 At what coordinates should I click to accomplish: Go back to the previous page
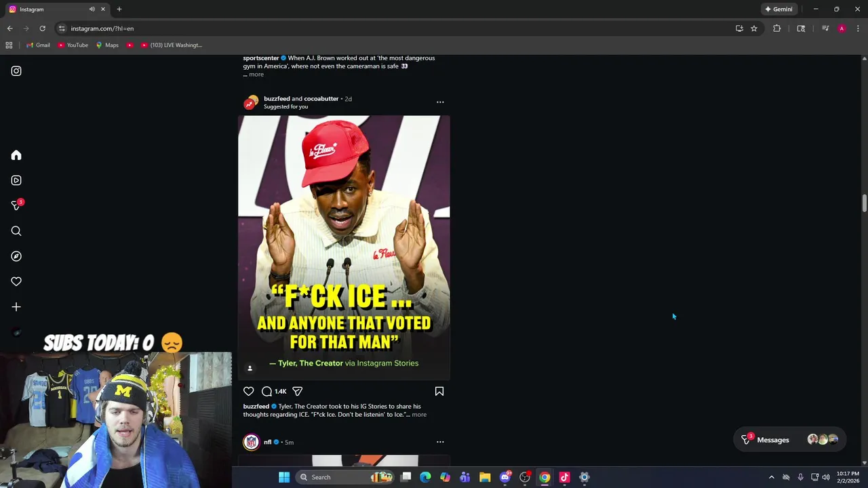[9, 28]
